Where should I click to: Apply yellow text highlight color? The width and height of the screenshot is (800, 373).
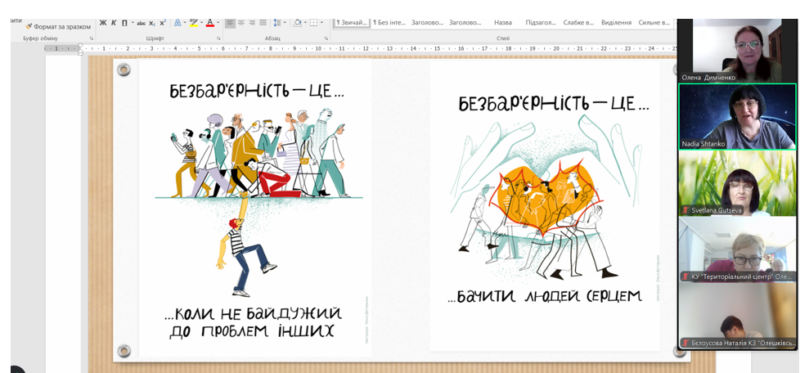(x=193, y=23)
